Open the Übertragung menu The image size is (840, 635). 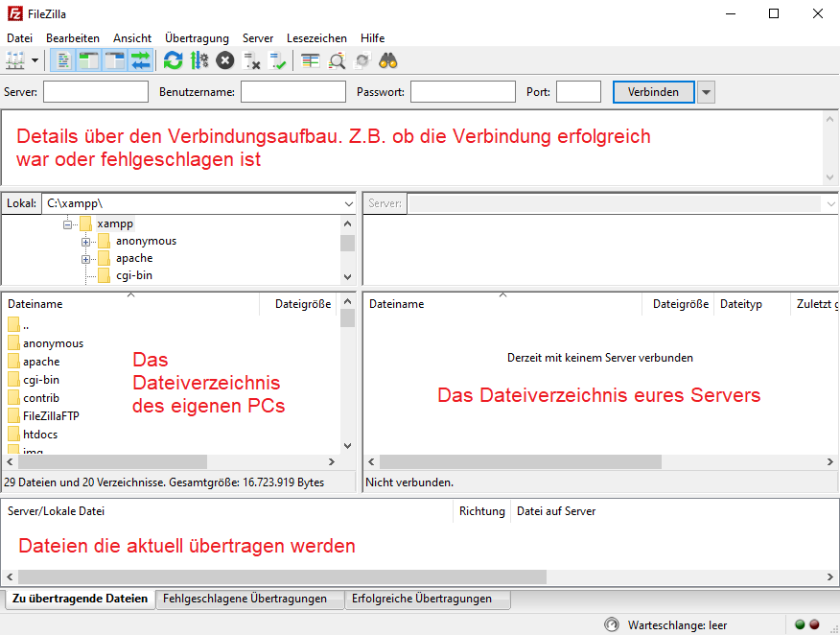tap(197, 38)
